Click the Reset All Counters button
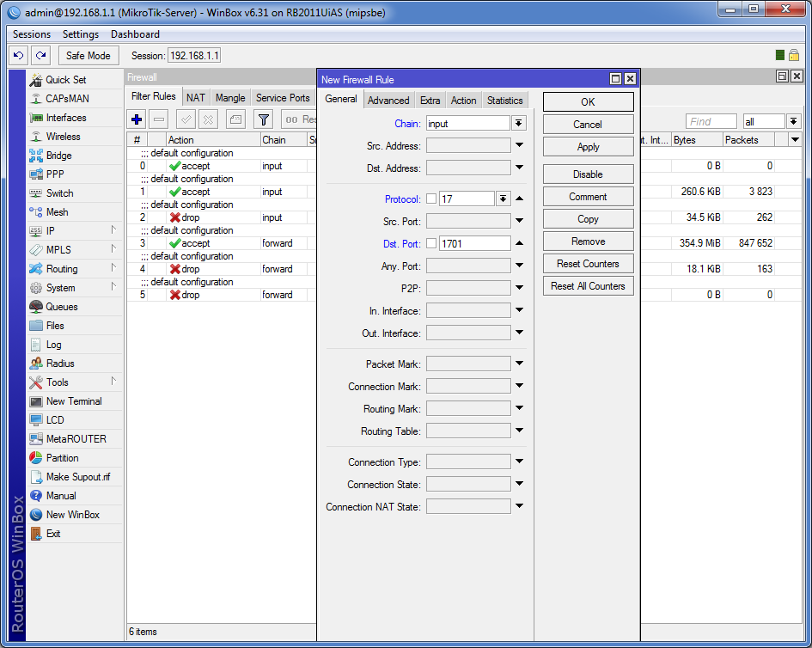 (x=589, y=286)
